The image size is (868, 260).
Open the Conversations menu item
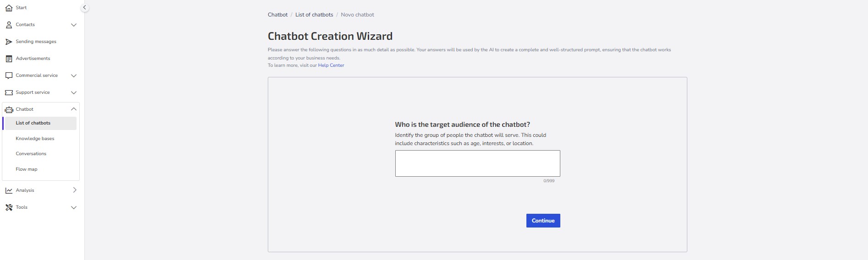point(31,154)
